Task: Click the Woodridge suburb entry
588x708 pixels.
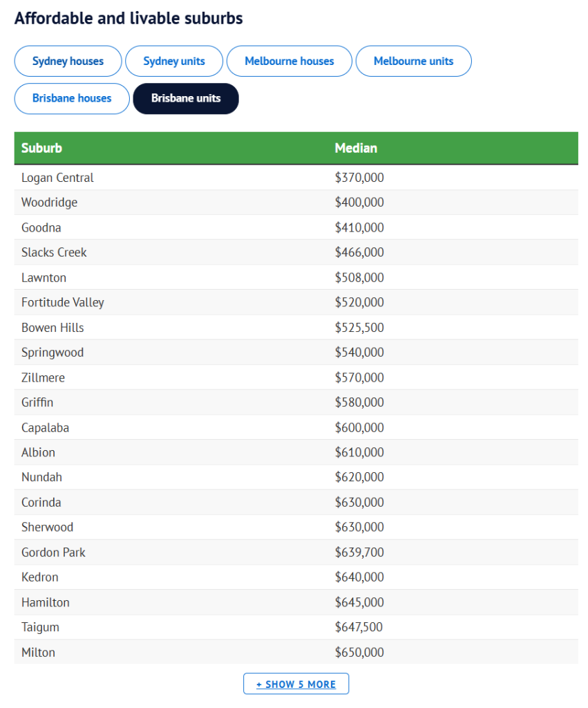Action: click(49, 203)
